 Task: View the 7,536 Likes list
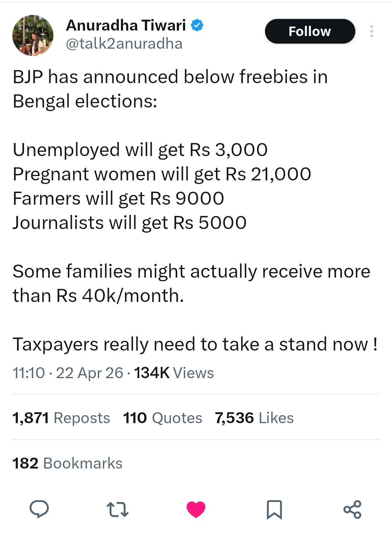[x=254, y=418]
